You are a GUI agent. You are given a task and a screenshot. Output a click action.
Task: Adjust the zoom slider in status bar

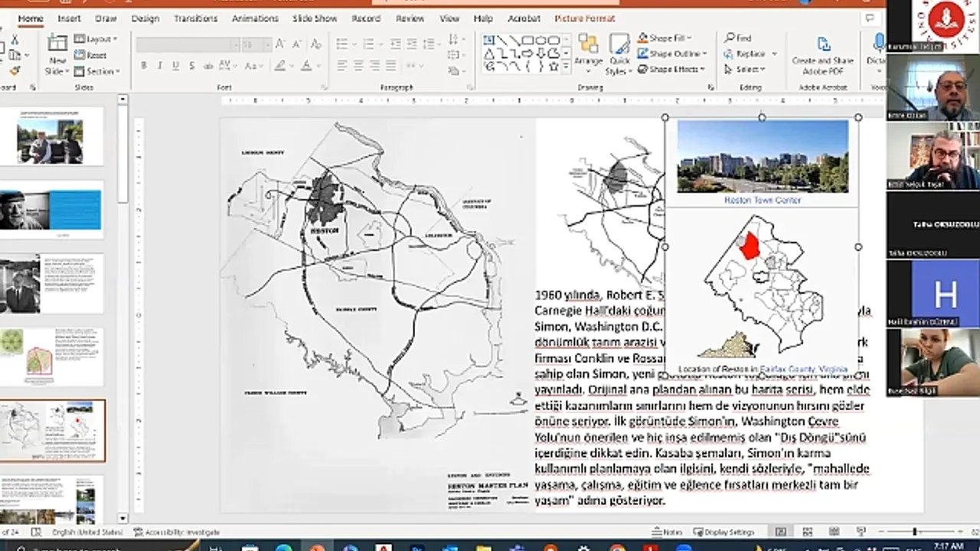tap(913, 532)
